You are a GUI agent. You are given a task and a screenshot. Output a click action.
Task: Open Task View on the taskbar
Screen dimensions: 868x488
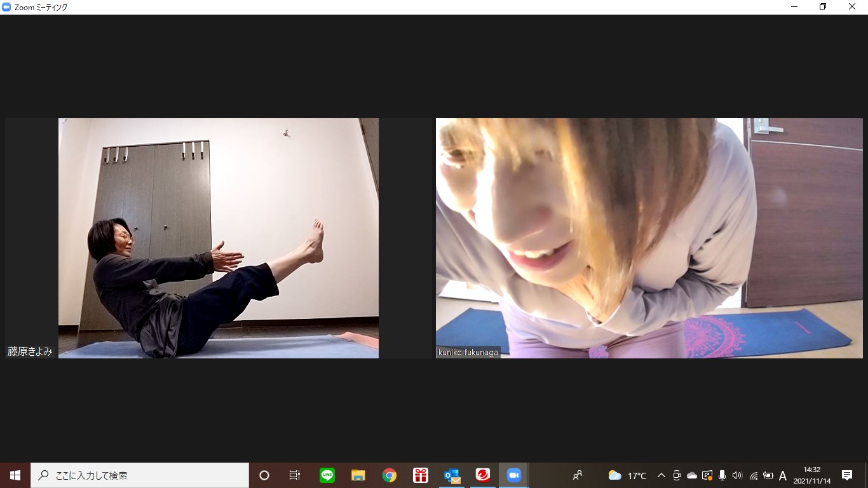[x=295, y=475]
